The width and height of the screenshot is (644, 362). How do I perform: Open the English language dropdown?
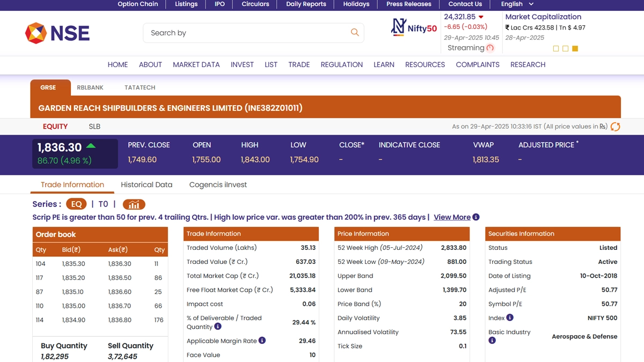pyautogui.click(x=517, y=4)
